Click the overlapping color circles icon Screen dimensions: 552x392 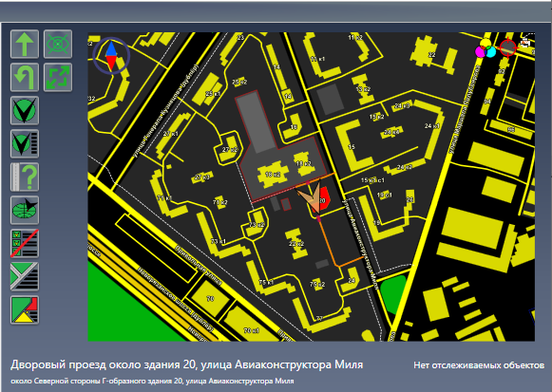click(485, 48)
